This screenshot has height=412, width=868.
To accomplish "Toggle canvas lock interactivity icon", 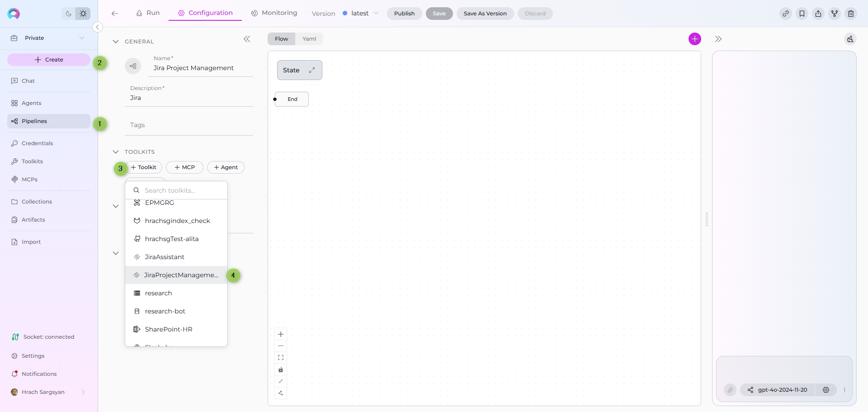I will 281,369.
